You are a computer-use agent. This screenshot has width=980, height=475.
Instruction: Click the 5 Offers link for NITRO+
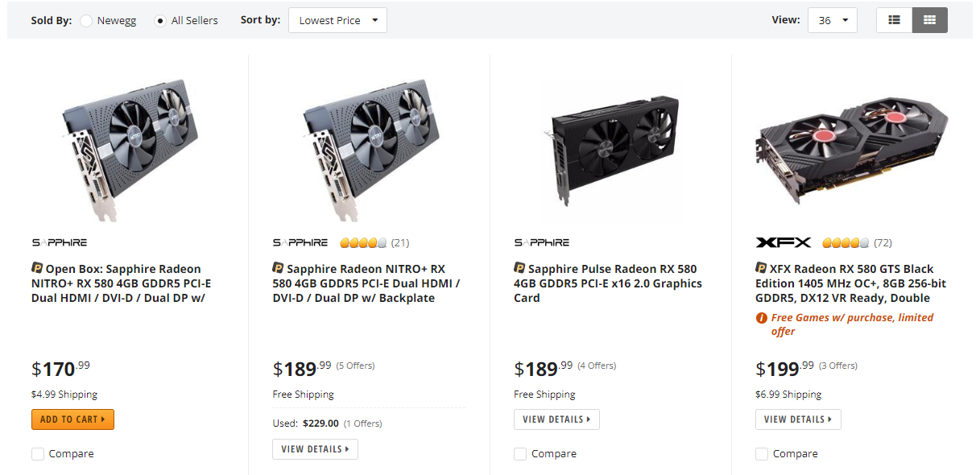[355, 366]
